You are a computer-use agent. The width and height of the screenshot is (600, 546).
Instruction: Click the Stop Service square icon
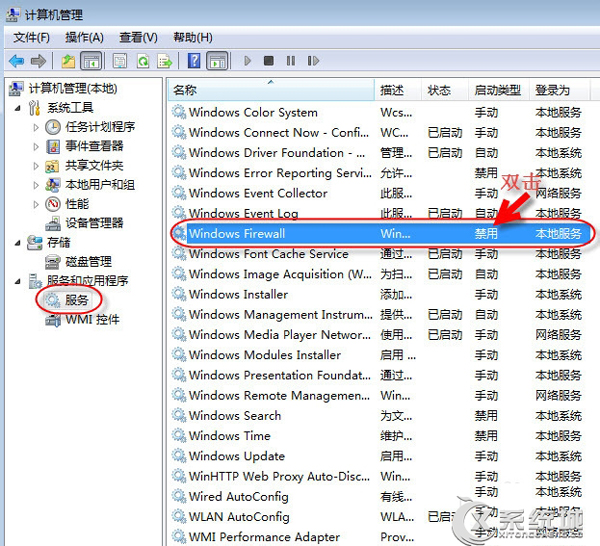(269, 61)
